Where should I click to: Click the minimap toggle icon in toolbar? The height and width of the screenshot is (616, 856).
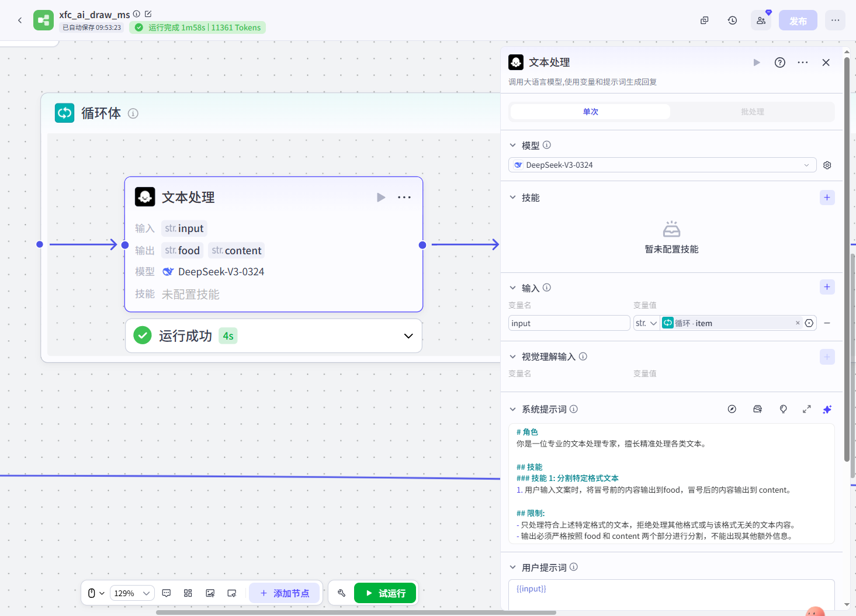pos(232,593)
